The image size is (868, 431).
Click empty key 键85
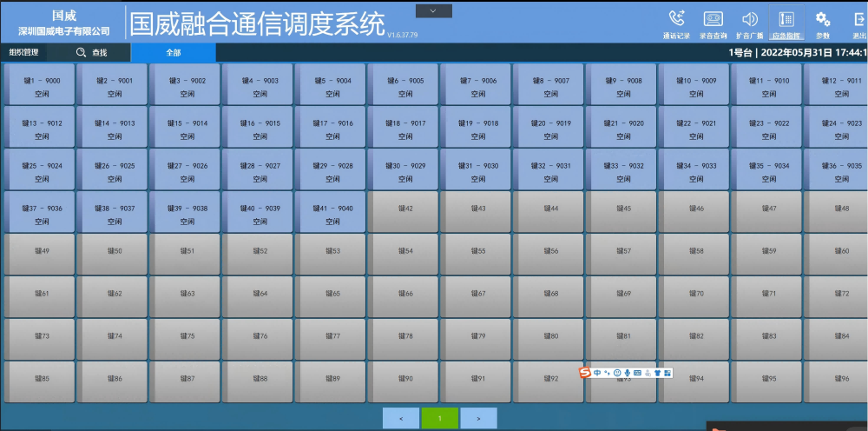coord(39,383)
